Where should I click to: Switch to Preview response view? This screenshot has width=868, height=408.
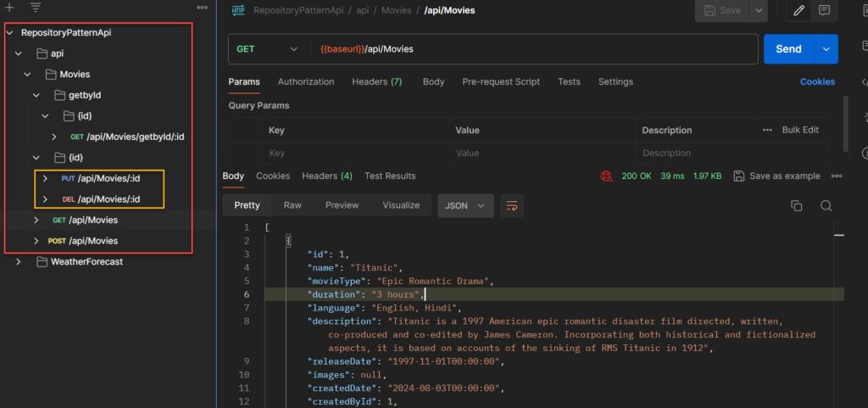click(342, 205)
